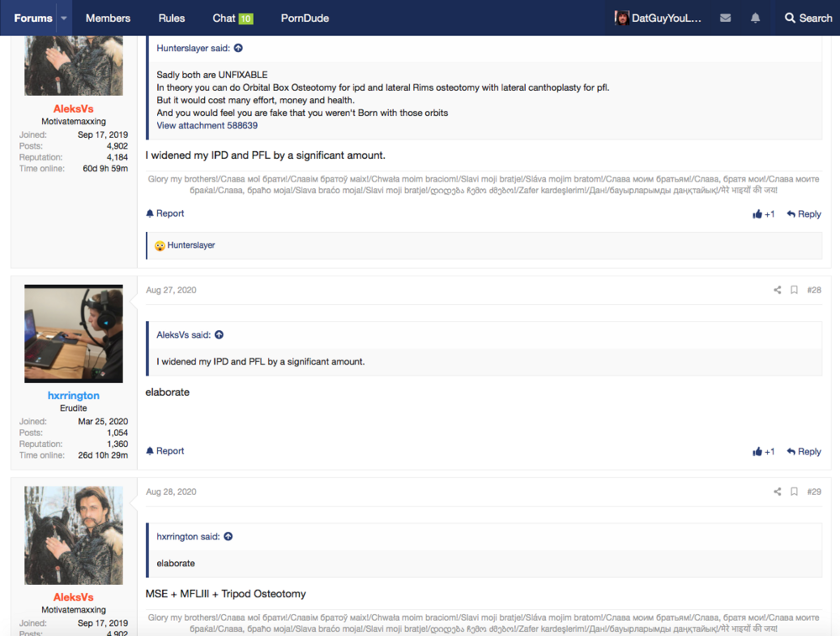Open the Chat tab
The image size is (840, 636).
click(232, 18)
